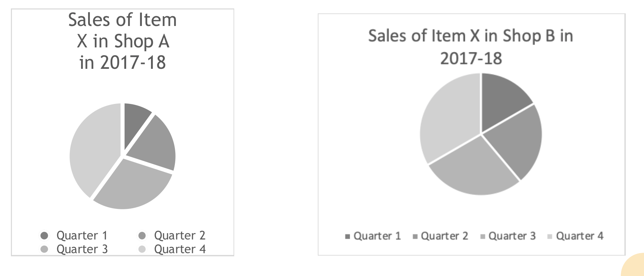Click Quarter 2 legend dot in Shop A chart

142,235
